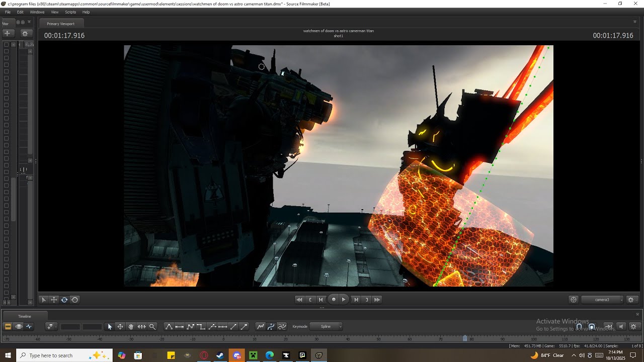Click the record button in playback controls
The width and height of the screenshot is (644, 362).
[x=333, y=300]
